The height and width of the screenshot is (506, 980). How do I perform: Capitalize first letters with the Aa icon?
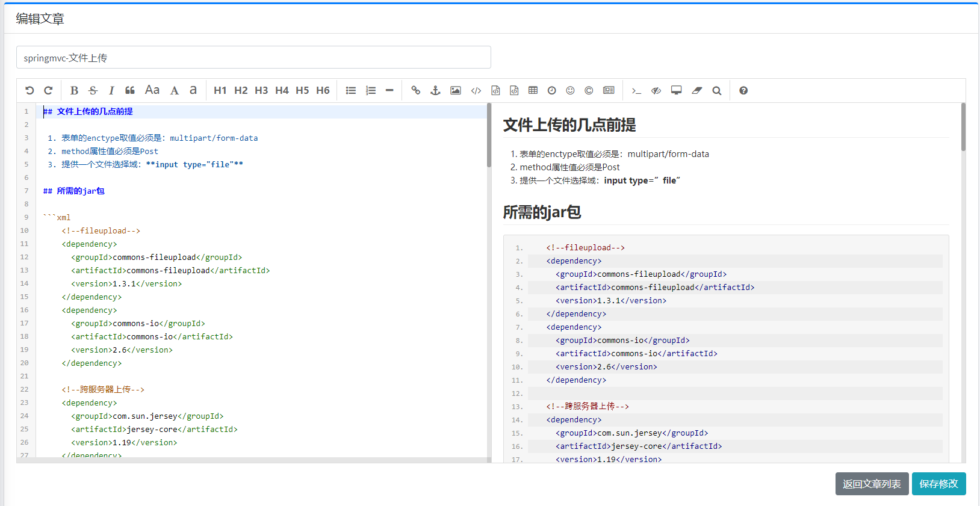[x=152, y=90]
